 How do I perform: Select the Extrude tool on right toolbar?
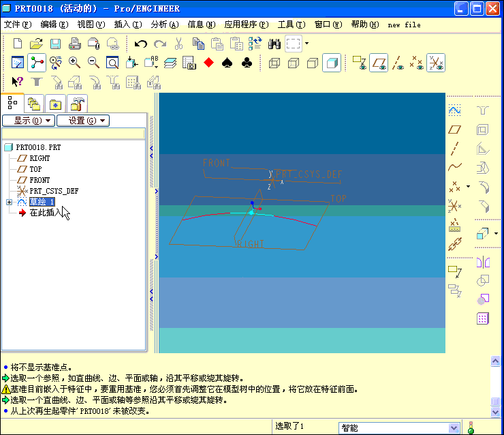point(482,233)
